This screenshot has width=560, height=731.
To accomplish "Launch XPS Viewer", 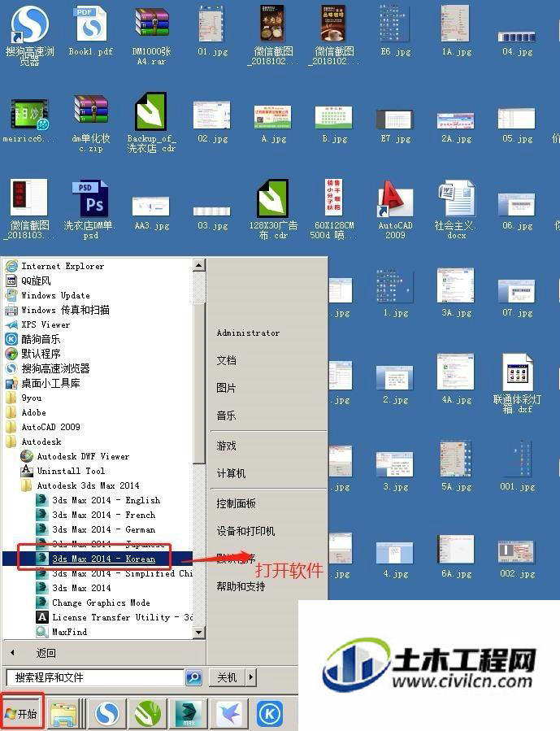I will pyautogui.click(x=46, y=324).
